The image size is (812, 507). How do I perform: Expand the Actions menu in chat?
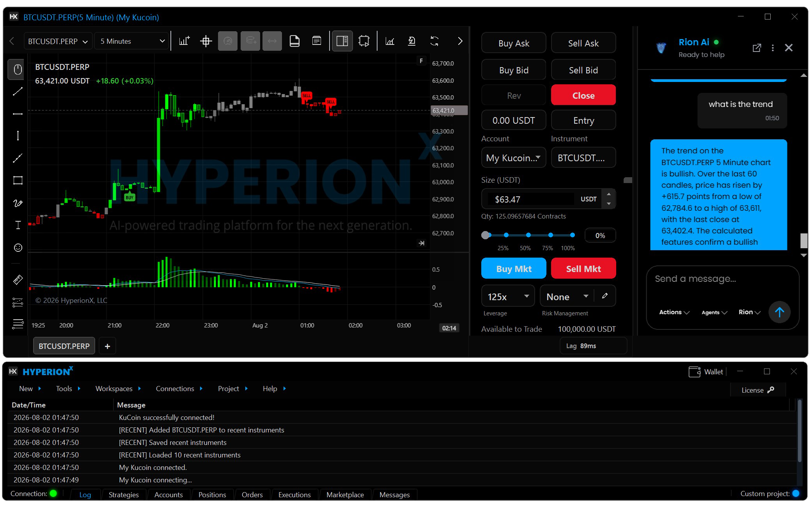coord(674,312)
